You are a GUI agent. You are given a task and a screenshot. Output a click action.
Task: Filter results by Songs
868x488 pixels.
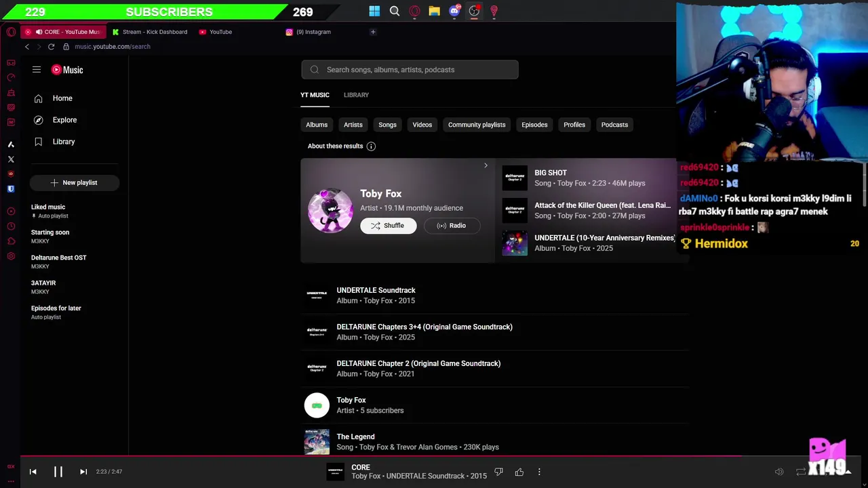point(387,125)
